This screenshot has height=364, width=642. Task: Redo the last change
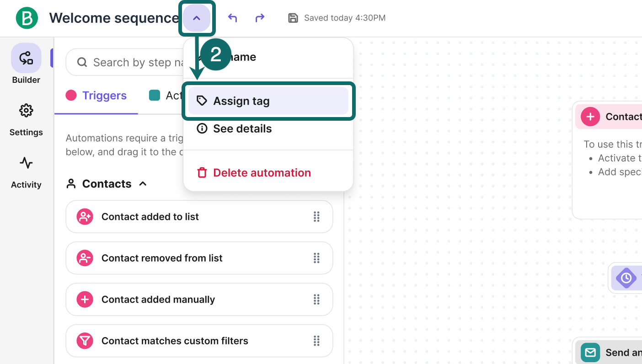tap(260, 17)
